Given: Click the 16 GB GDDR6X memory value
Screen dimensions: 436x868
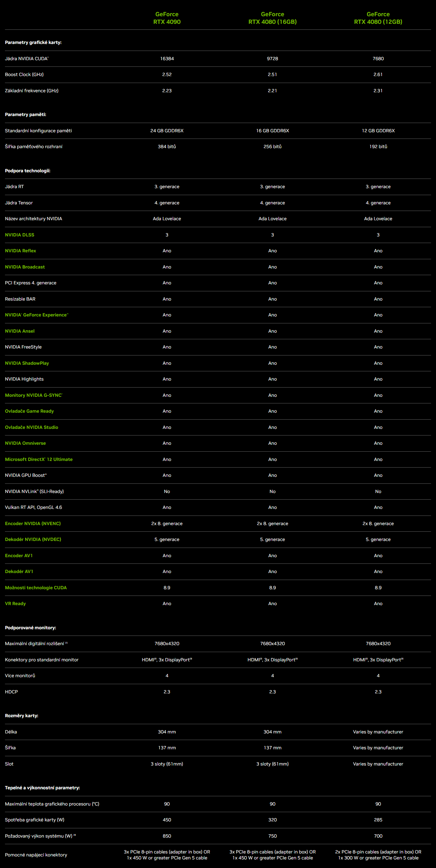Looking at the screenshot, I should 273,131.
